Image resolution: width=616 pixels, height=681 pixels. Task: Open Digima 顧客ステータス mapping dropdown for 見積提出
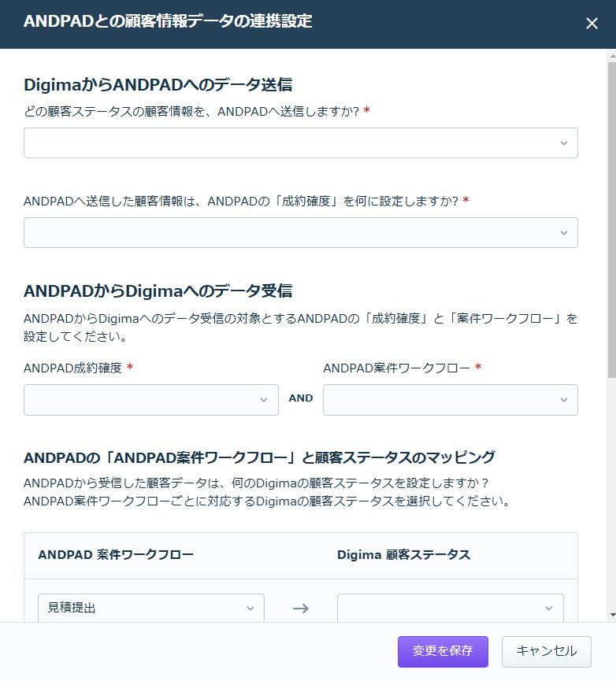[451, 608]
